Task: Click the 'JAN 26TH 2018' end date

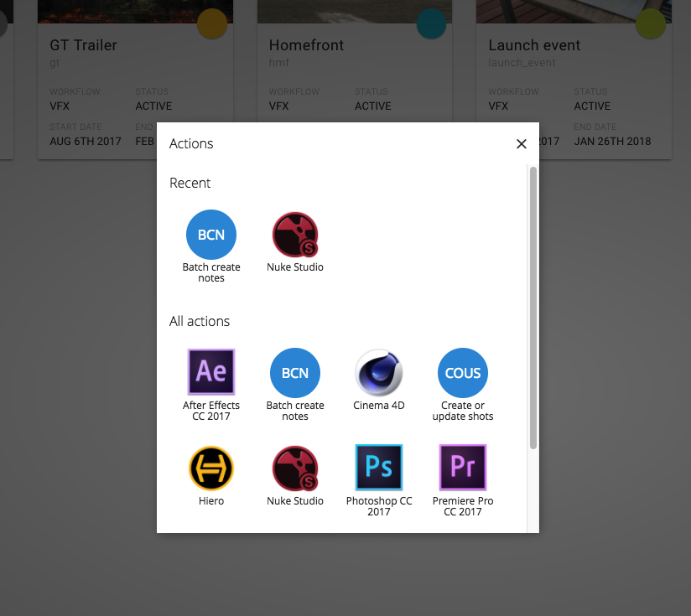Action: pos(612,142)
